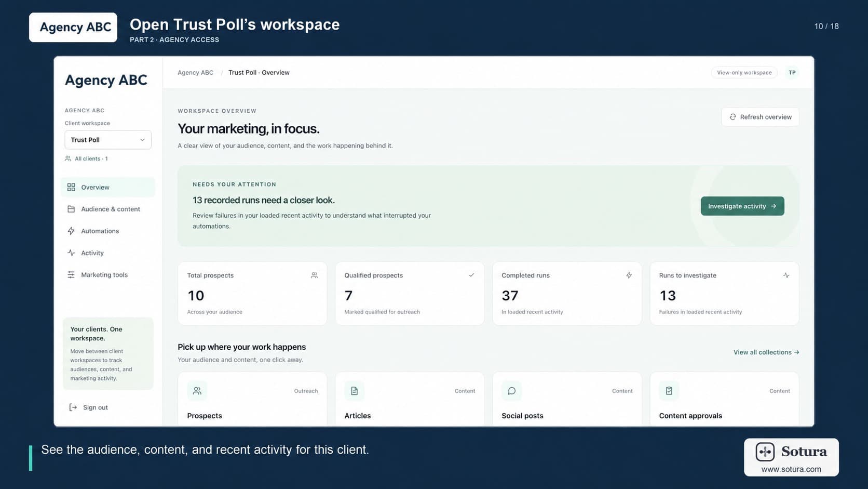Click the pulse icon on Runs to investigate card
Viewport: 868px width, 489px height.
pos(786,275)
